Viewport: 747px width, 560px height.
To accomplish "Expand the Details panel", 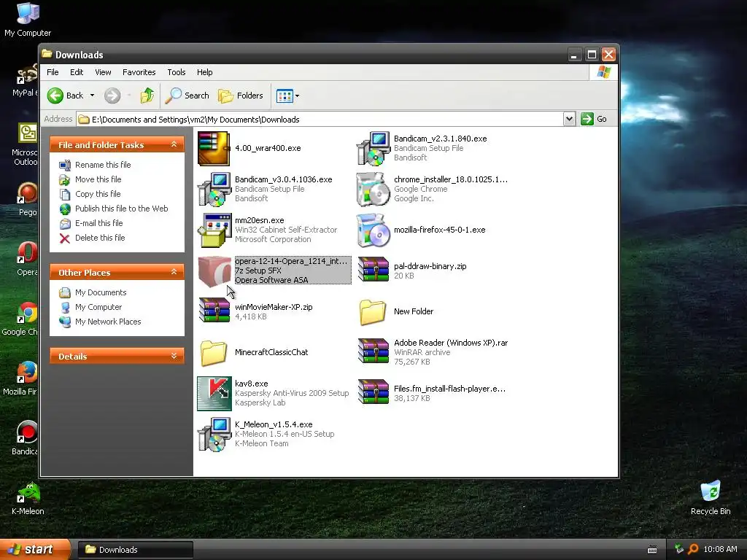I will click(x=174, y=356).
